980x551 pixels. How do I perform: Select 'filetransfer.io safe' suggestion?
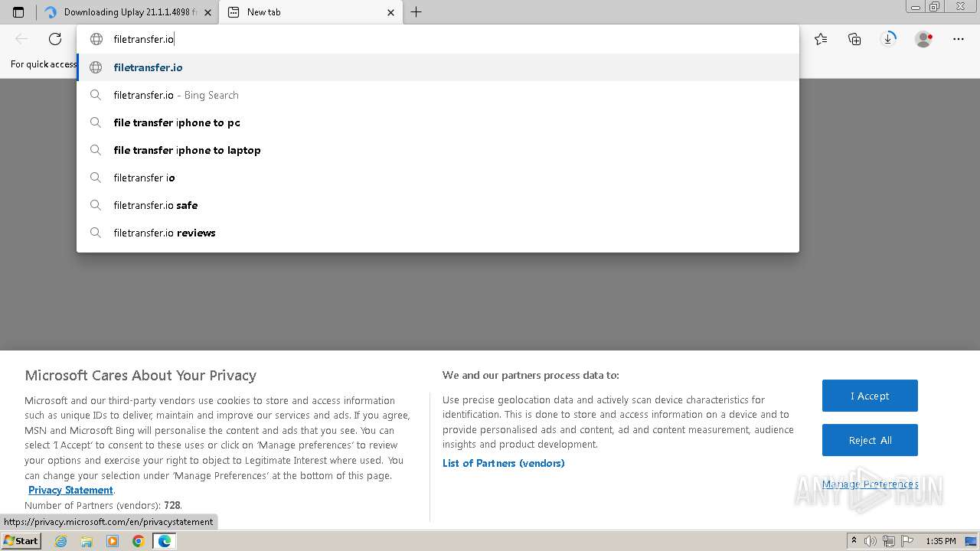[438, 205]
